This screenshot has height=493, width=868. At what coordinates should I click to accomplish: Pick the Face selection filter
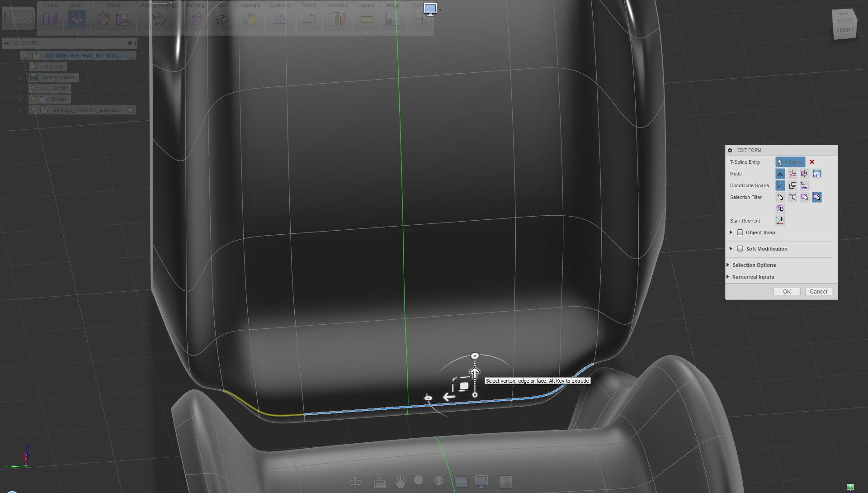(805, 197)
